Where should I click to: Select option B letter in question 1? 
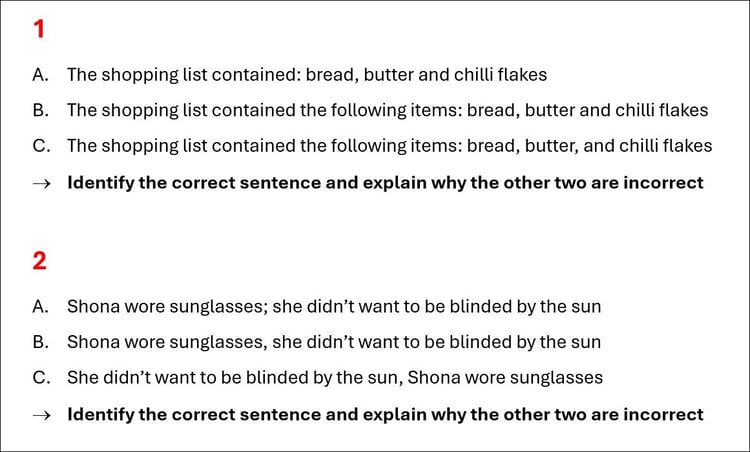coord(41,110)
